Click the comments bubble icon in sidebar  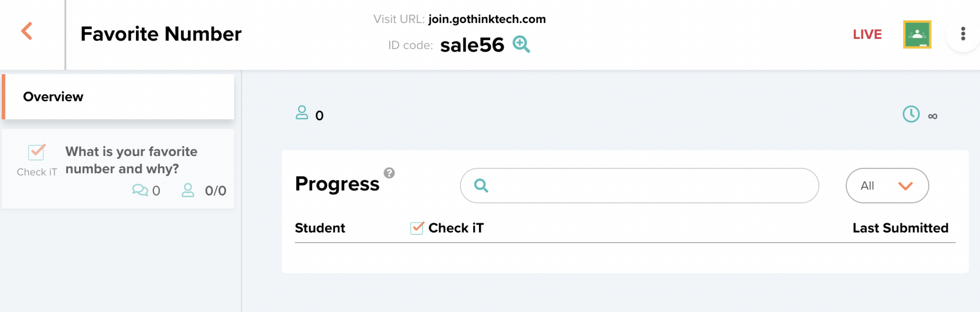140,190
